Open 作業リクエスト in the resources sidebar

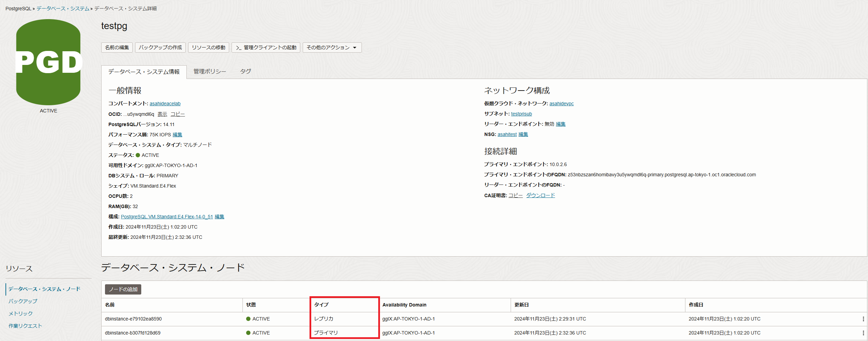(25, 326)
